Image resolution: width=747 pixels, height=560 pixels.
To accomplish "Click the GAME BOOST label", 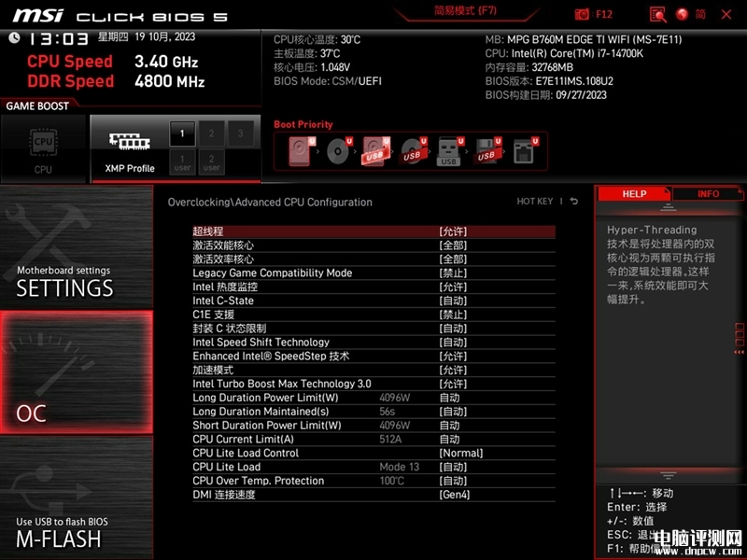I will [37, 105].
